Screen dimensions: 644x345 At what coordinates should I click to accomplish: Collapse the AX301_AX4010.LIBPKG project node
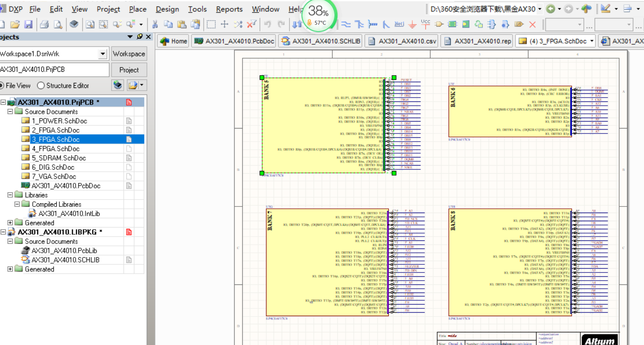(x=3, y=232)
